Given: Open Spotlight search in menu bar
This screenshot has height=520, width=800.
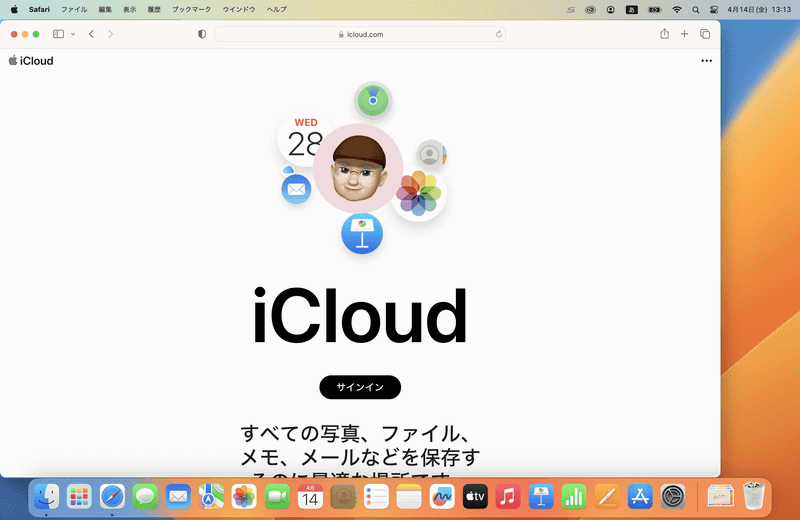Looking at the screenshot, I should pos(695,9).
